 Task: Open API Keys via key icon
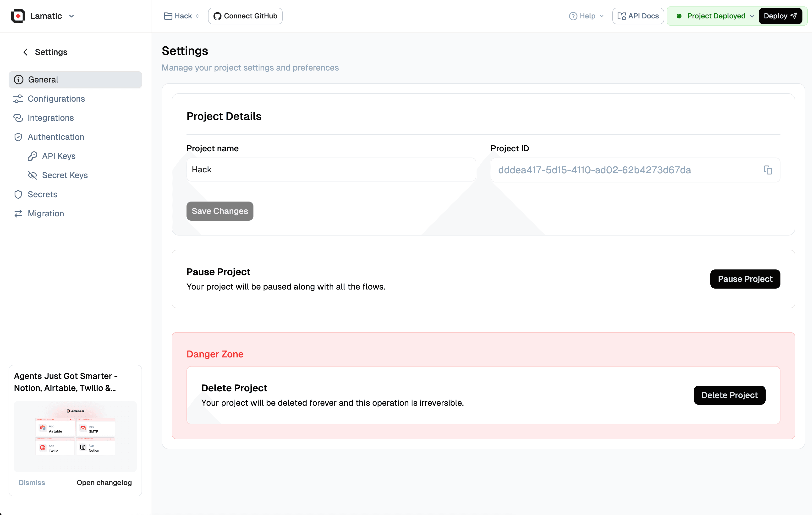click(32, 156)
